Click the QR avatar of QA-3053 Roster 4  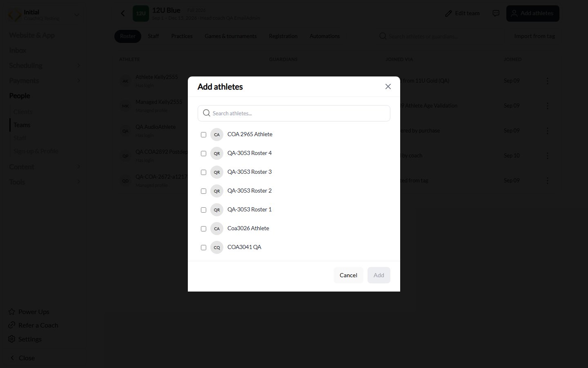coord(217,153)
